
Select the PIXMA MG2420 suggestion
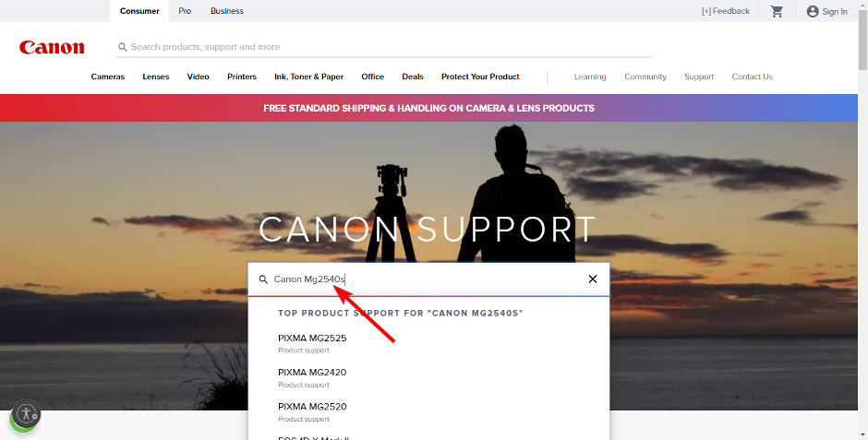312,377
